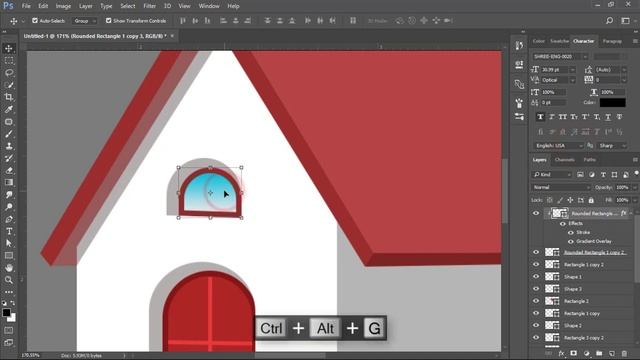This screenshot has width=640, height=360.
Task: Add a layer mask icon
Action: [x=573, y=353]
